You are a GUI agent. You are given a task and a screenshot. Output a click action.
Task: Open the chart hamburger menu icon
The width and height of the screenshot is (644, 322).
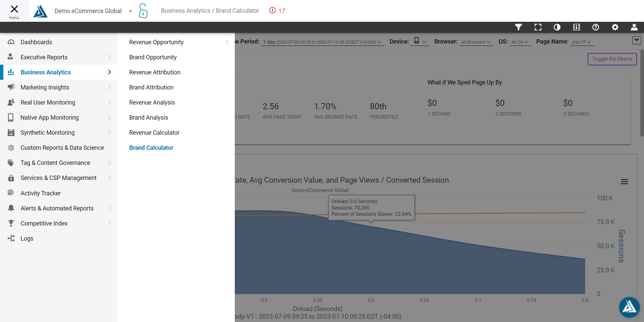click(624, 182)
